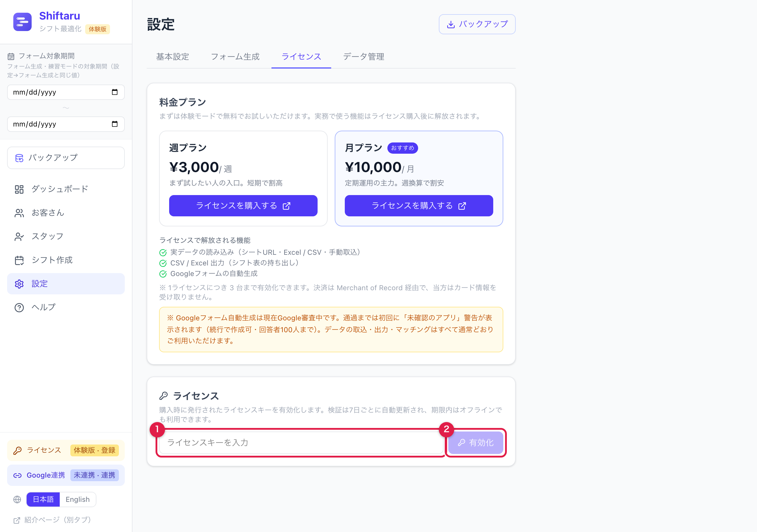Click the ¥10,000 price text

pyautogui.click(x=373, y=168)
